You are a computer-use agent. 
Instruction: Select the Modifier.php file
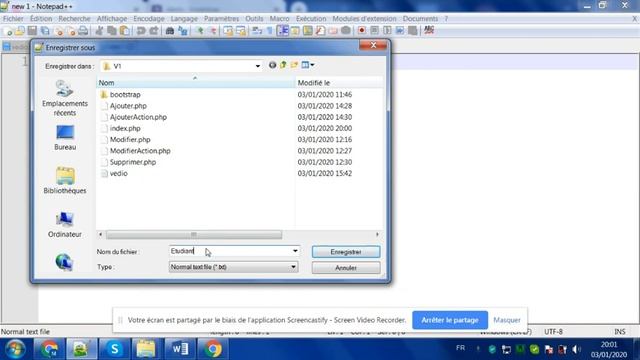130,140
